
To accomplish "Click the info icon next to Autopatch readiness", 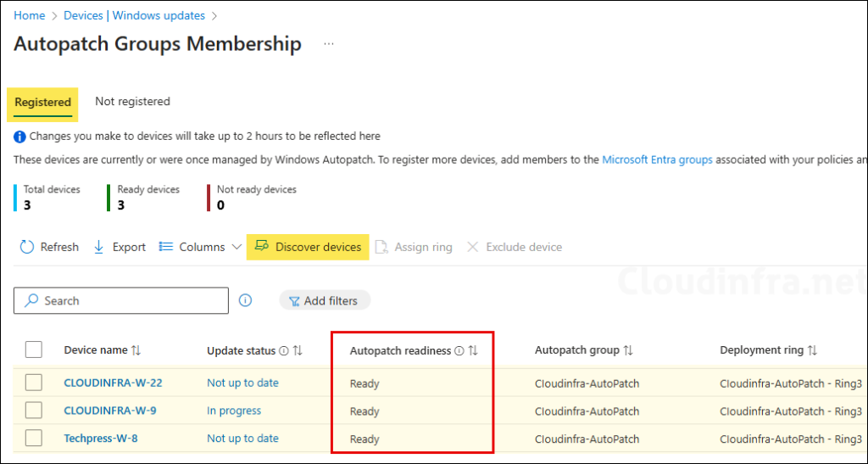I will pos(459,350).
